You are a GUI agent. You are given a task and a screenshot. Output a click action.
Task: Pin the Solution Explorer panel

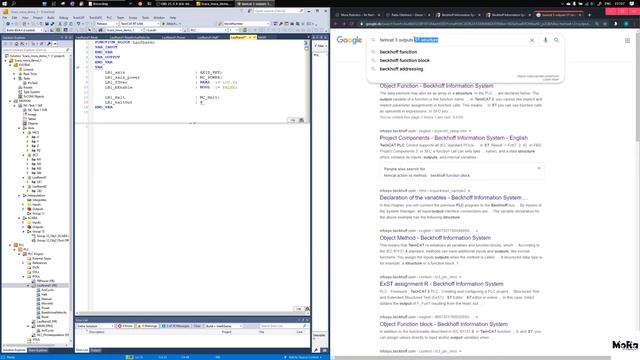(x=66, y=38)
